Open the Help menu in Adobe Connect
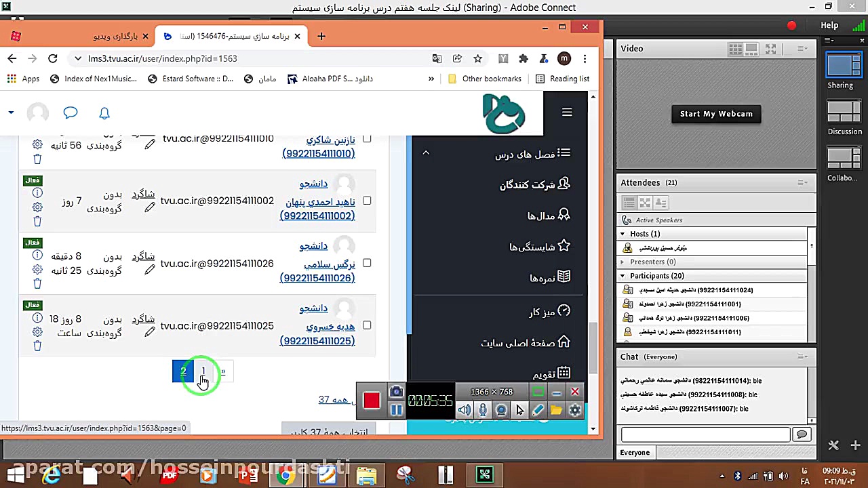 (x=829, y=25)
